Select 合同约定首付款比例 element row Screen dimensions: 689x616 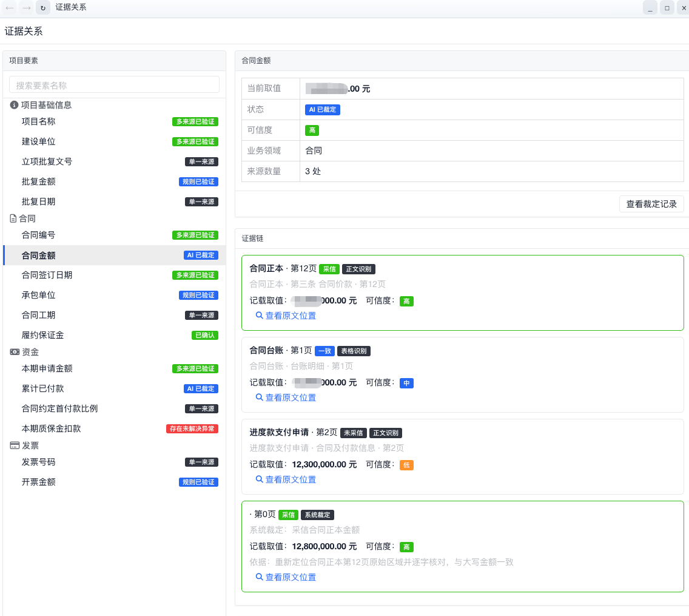(114, 408)
